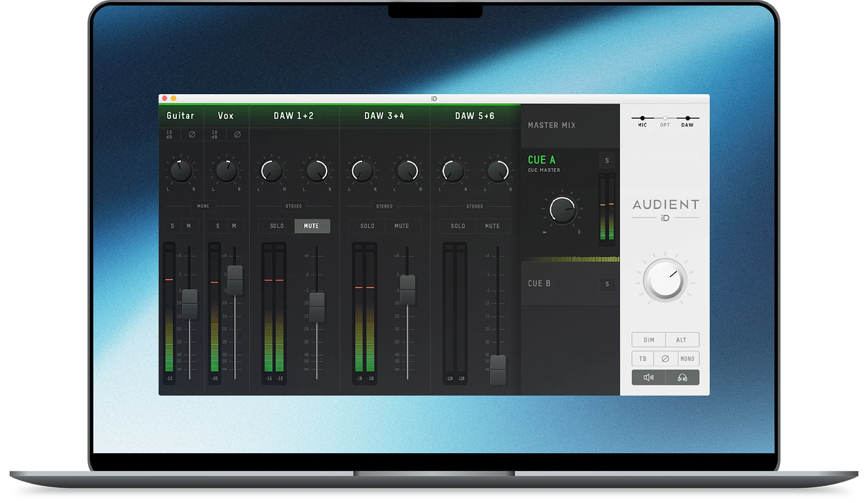Open the MASTER MIX section
The width and height of the screenshot is (868, 503).
(570, 125)
